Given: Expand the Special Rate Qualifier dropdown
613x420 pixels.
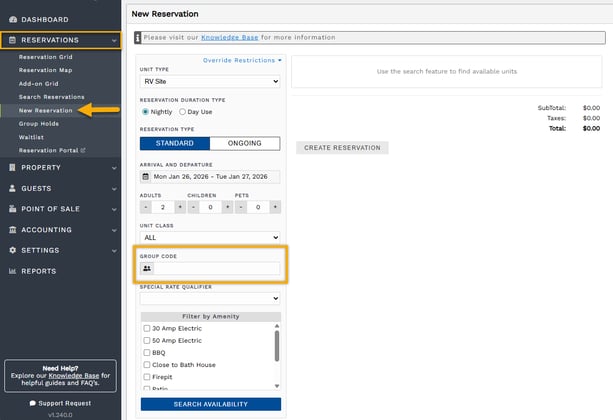Looking at the screenshot, I should point(210,298).
